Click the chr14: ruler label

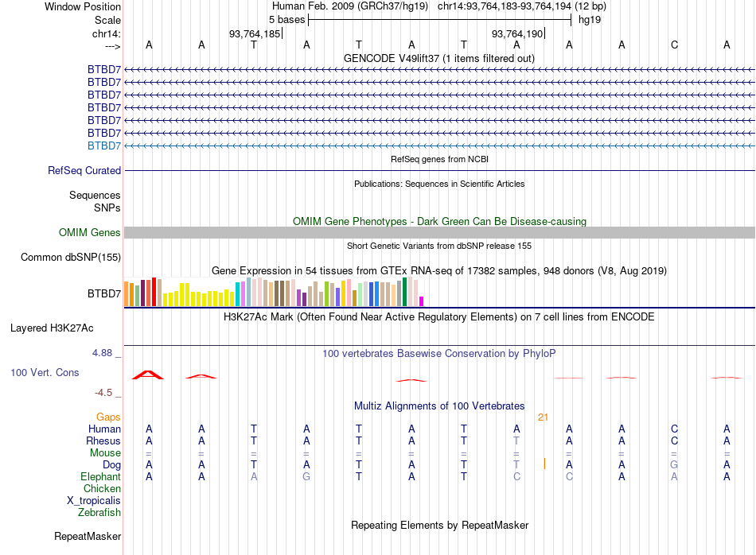106,33
